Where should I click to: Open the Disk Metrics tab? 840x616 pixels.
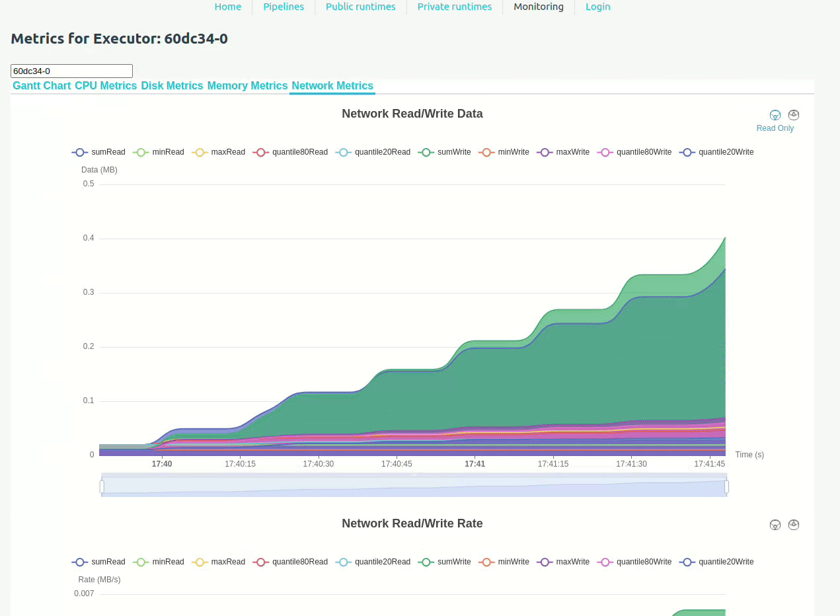coord(172,86)
